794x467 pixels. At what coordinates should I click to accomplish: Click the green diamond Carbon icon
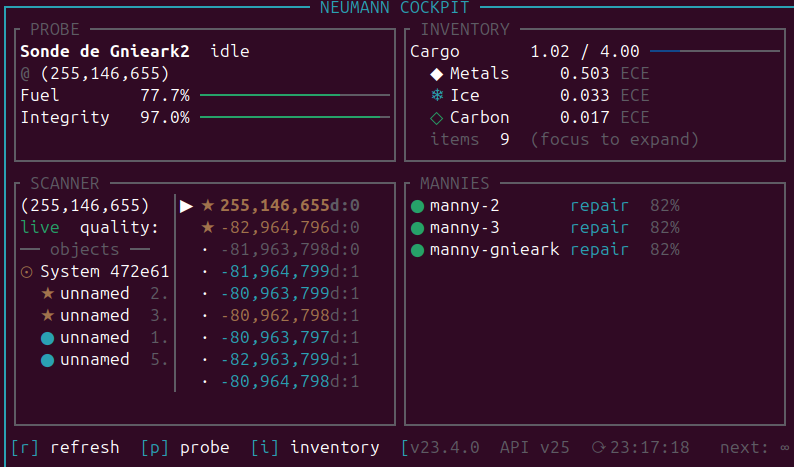coord(436,118)
